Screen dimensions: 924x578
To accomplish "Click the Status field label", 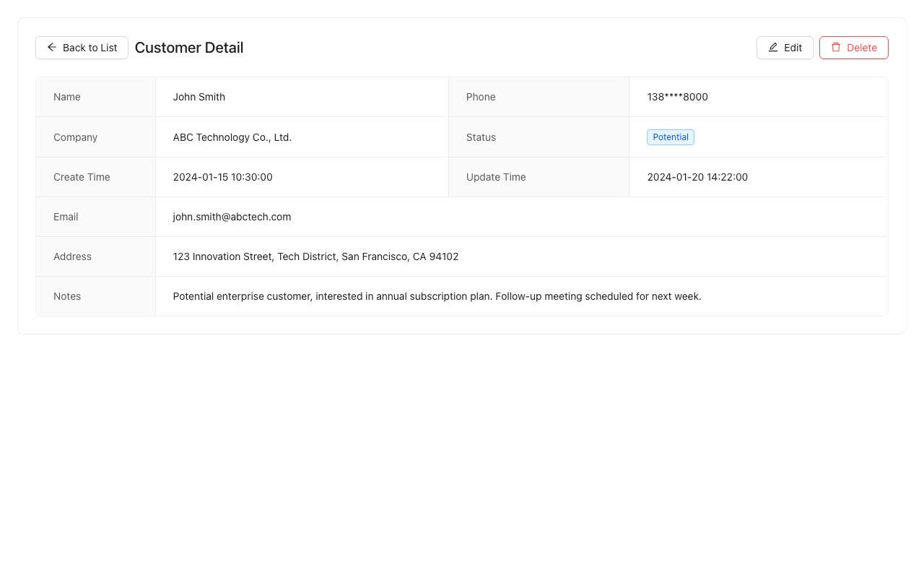I will 481,137.
